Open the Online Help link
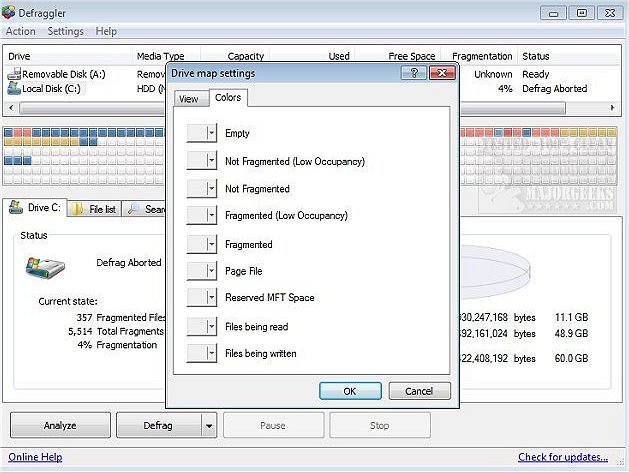Screen dimensions: 629x473 (35, 457)
